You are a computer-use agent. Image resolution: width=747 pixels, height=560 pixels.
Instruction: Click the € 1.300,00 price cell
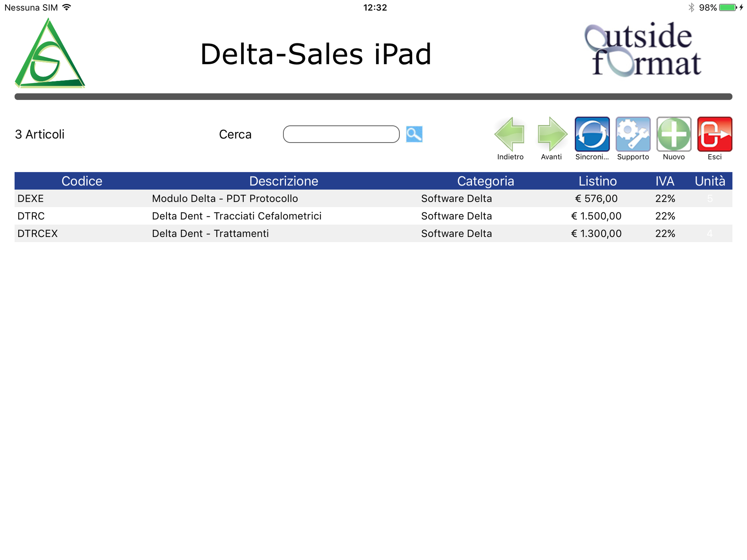coord(596,234)
